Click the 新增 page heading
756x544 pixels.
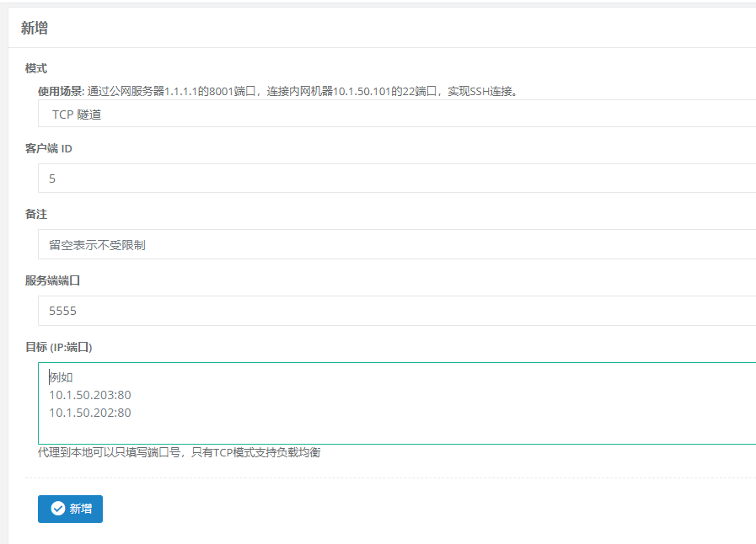click(35, 28)
